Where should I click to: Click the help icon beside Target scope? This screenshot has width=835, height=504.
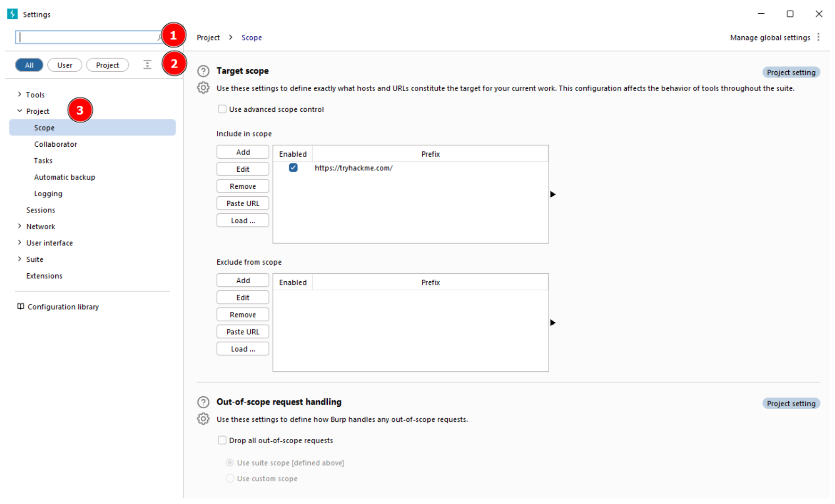(203, 71)
